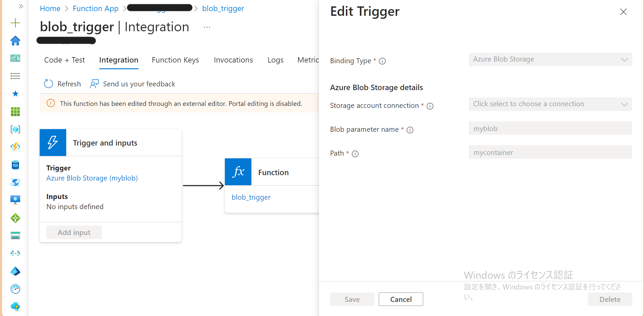Viewport: 644px width, 316px height.
Task: Open Advisor cloud icon at sidebar bottom
Action: [15, 307]
